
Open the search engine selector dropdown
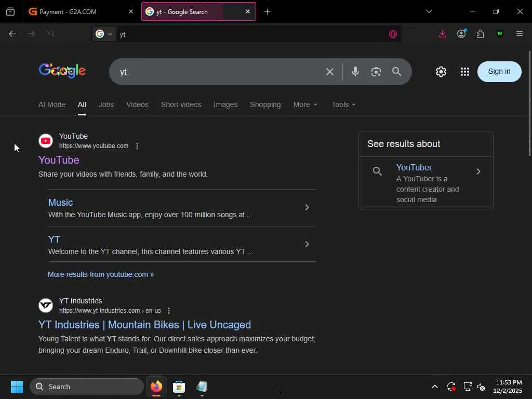tap(104, 34)
